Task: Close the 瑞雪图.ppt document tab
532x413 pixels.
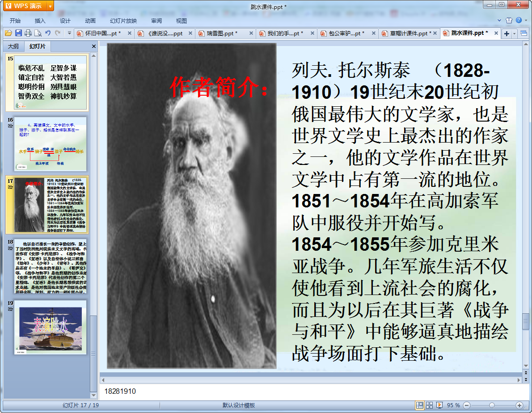Action: click(x=251, y=33)
